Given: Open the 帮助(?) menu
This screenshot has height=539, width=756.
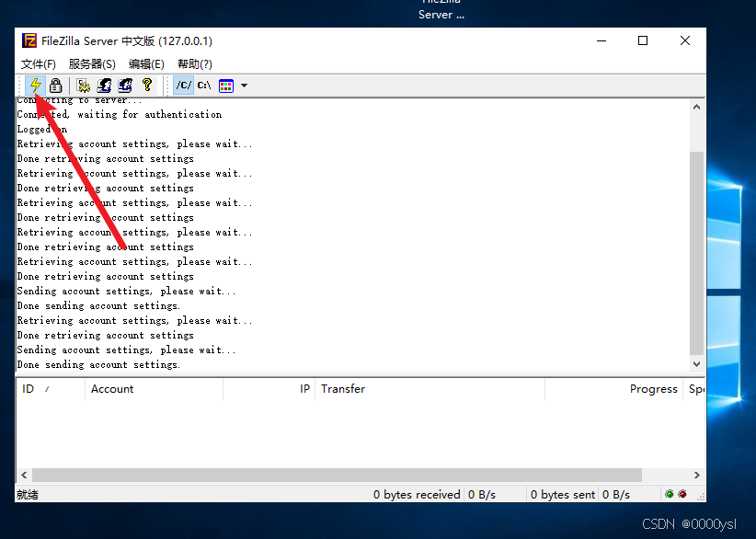Looking at the screenshot, I should [195, 64].
